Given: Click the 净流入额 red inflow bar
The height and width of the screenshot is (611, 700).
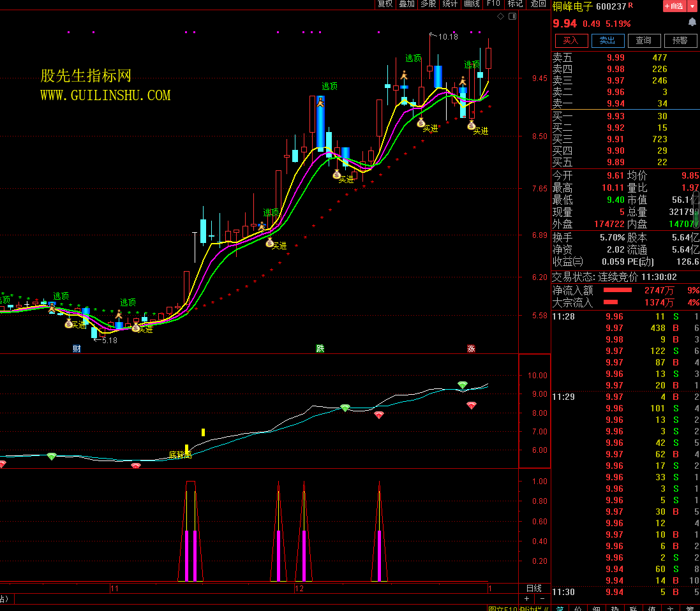Looking at the screenshot, I should (x=618, y=290).
